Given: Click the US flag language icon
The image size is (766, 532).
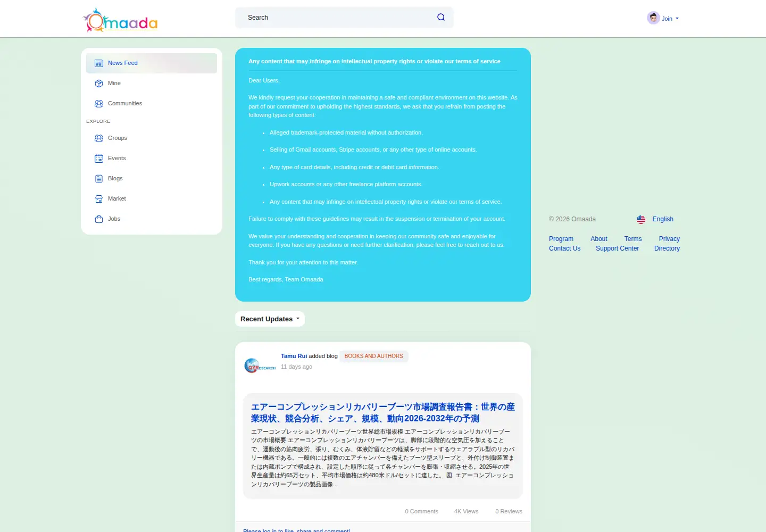Looking at the screenshot, I should pos(641,219).
